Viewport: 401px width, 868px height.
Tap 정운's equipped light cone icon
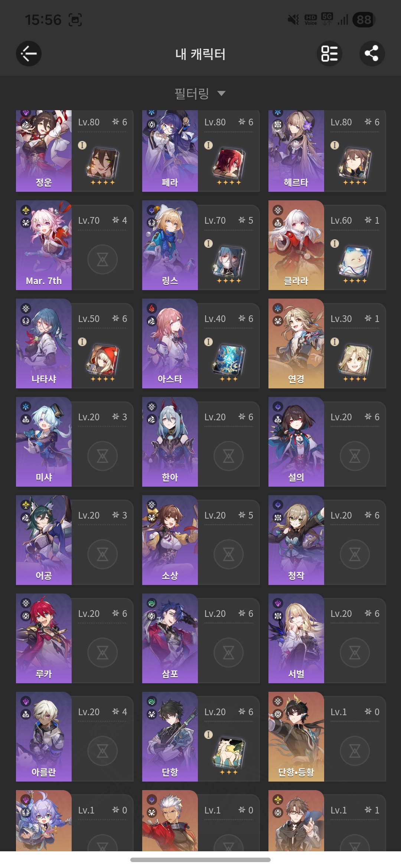click(x=102, y=164)
